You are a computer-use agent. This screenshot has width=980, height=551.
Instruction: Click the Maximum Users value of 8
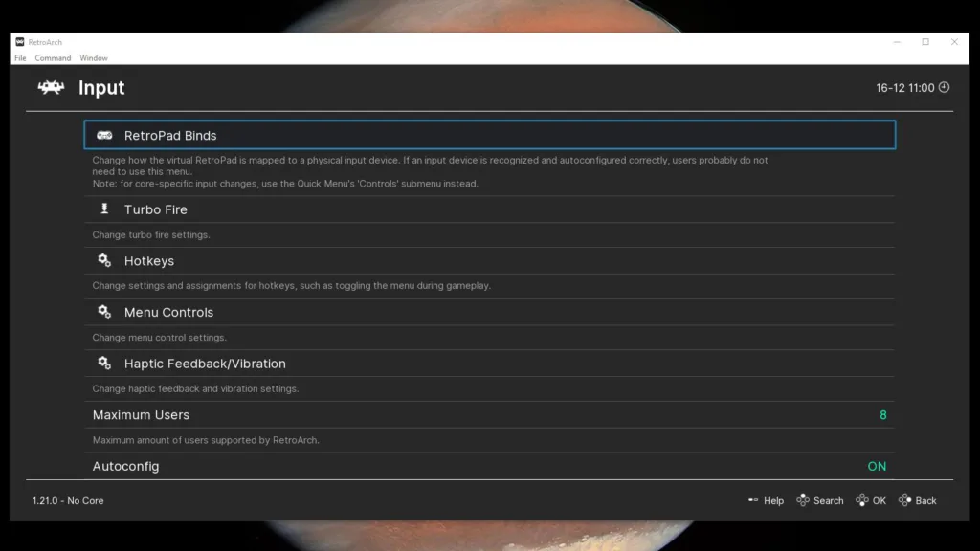882,414
